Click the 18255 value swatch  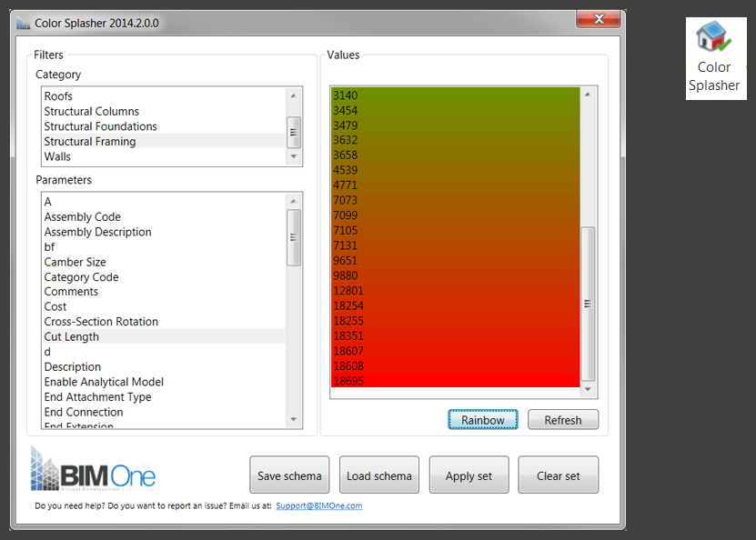pos(455,320)
